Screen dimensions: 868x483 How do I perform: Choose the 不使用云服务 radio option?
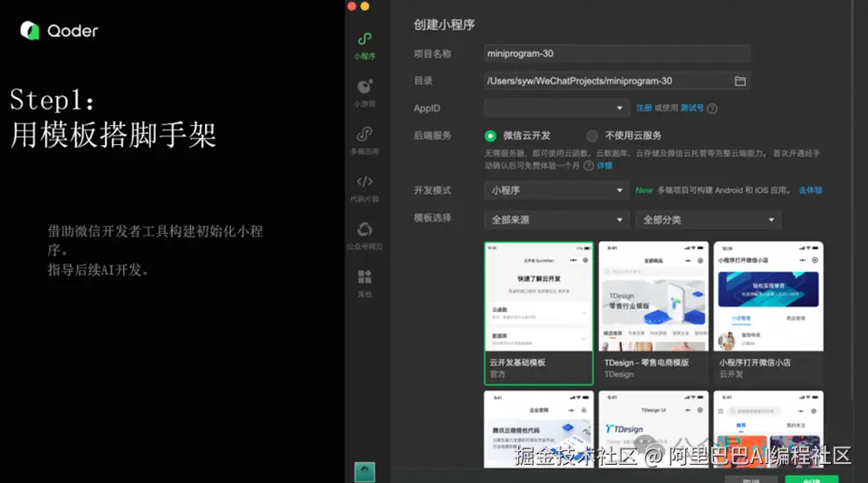[x=593, y=136]
